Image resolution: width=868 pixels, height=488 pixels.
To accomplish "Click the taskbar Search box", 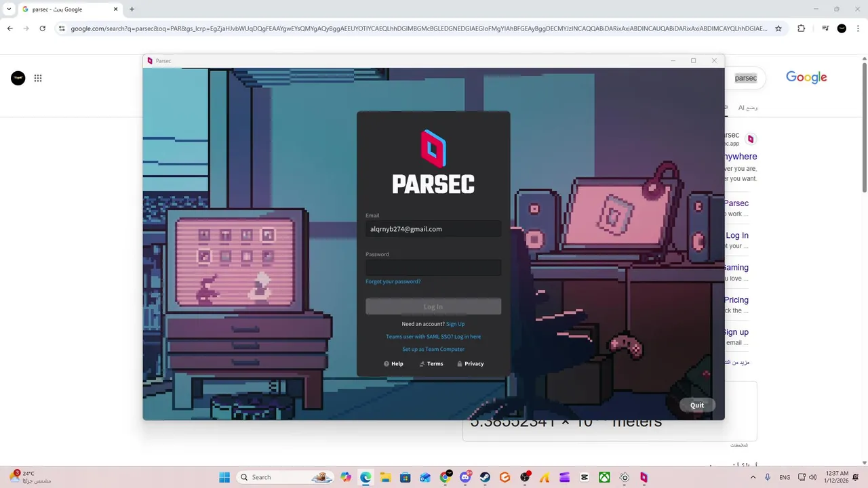I will click(285, 477).
